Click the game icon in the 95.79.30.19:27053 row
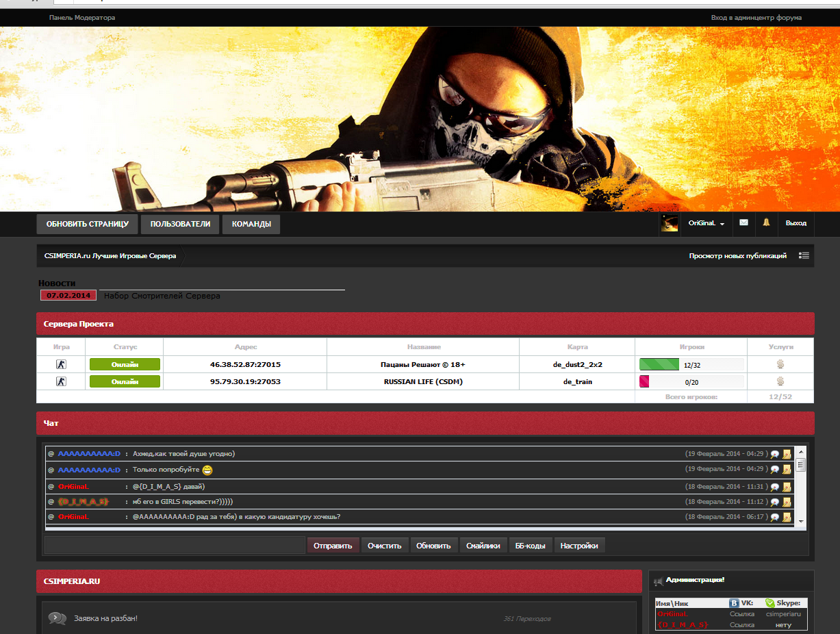 coord(61,381)
